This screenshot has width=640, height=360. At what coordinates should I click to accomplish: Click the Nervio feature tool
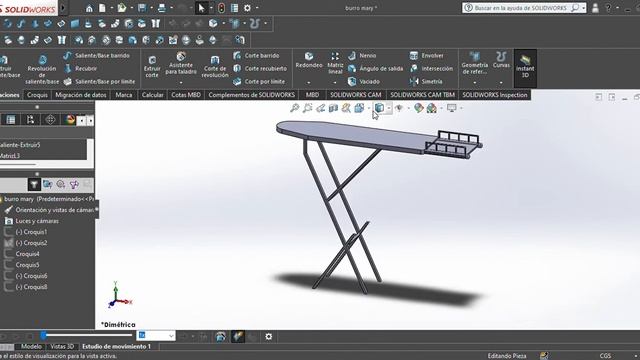coord(362,56)
